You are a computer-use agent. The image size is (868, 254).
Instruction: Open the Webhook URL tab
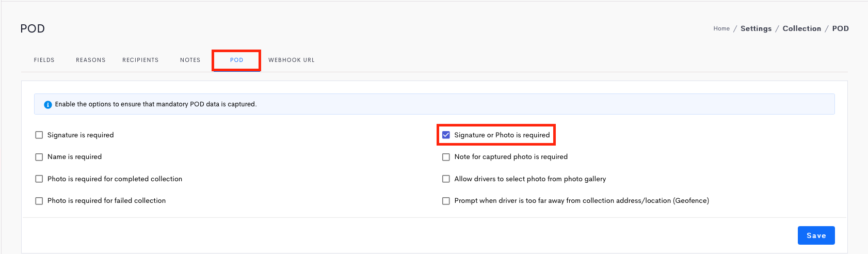[x=292, y=60]
